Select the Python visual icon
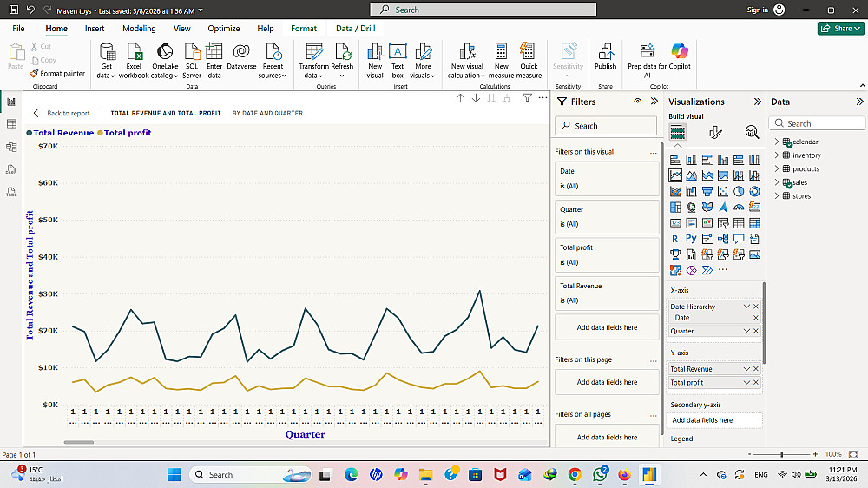This screenshot has width=868, height=488. point(691,239)
